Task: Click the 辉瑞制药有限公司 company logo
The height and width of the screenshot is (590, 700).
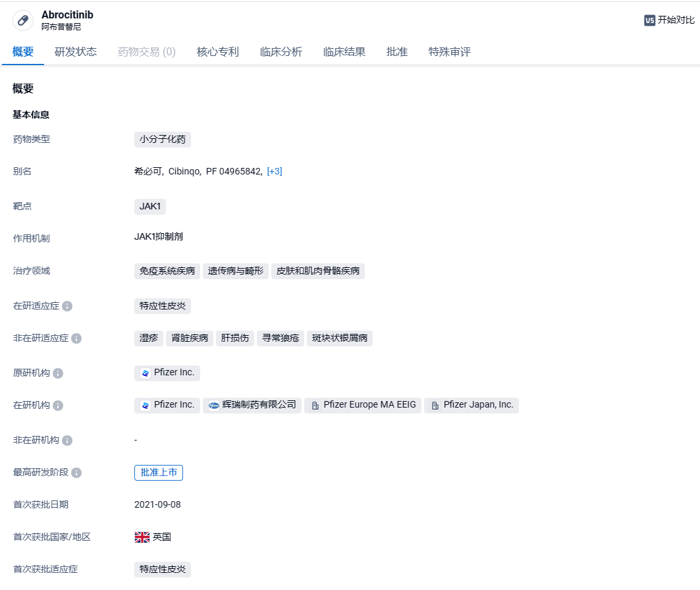Action: [x=214, y=405]
